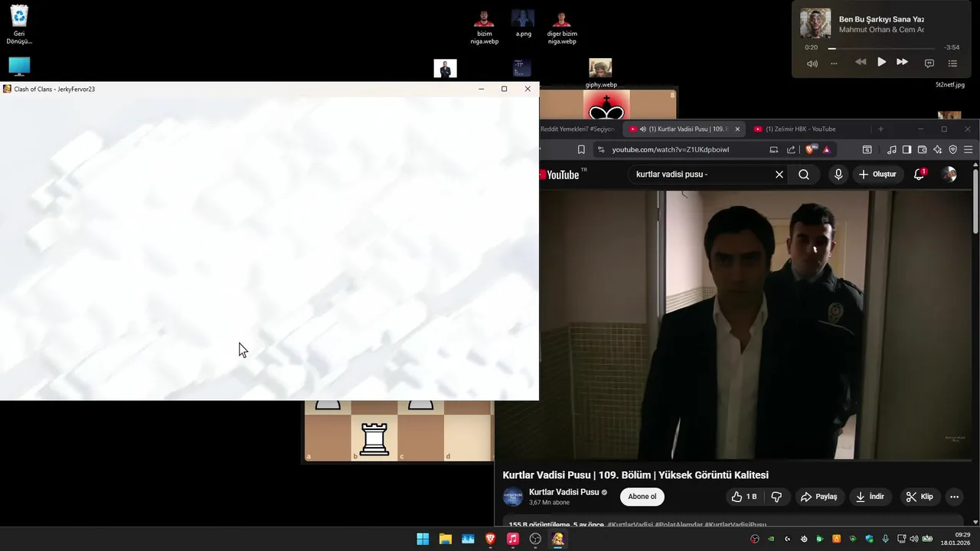Open Brave Rewards triangle icon
Viewport: 980px width, 551px height.
pyautogui.click(x=827, y=150)
